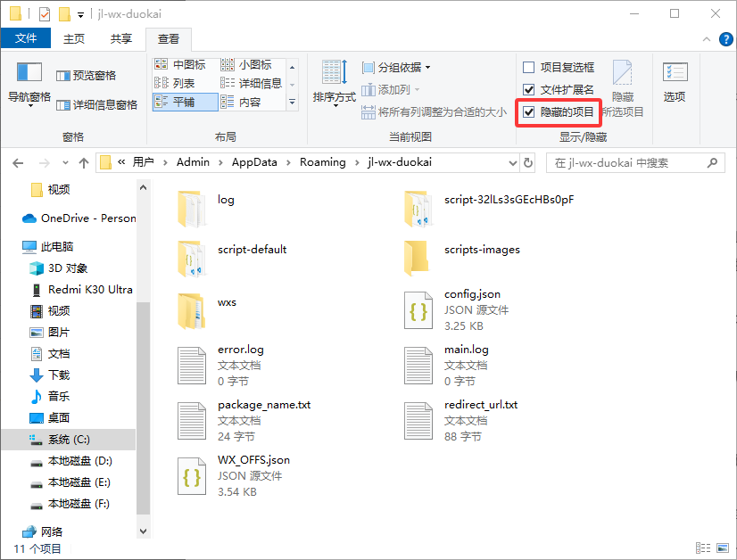Select Tiles (平铺) layout
737x560 pixels.
click(x=186, y=102)
